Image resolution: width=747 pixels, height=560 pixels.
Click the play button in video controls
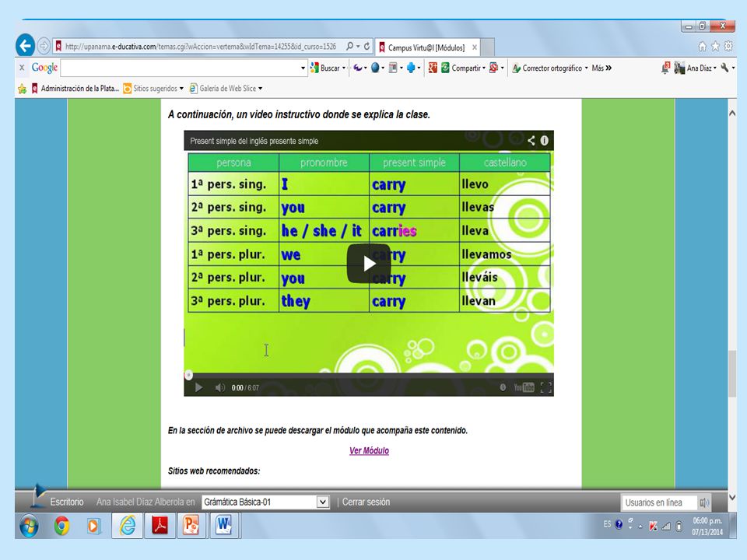tap(198, 387)
